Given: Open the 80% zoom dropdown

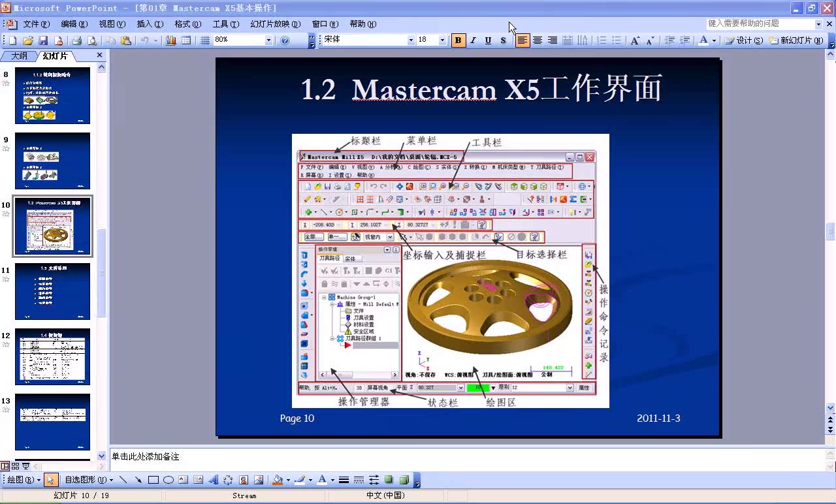Looking at the screenshot, I should coord(268,40).
